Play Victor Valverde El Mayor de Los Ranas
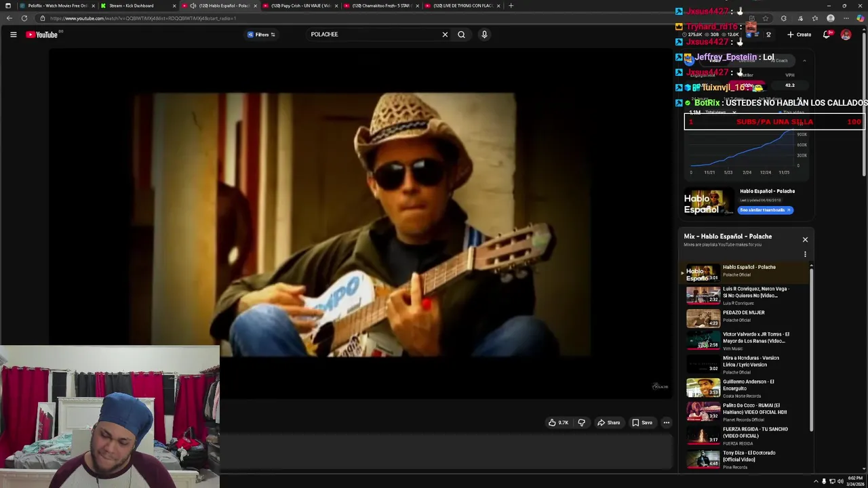The image size is (868, 488). pos(746,340)
